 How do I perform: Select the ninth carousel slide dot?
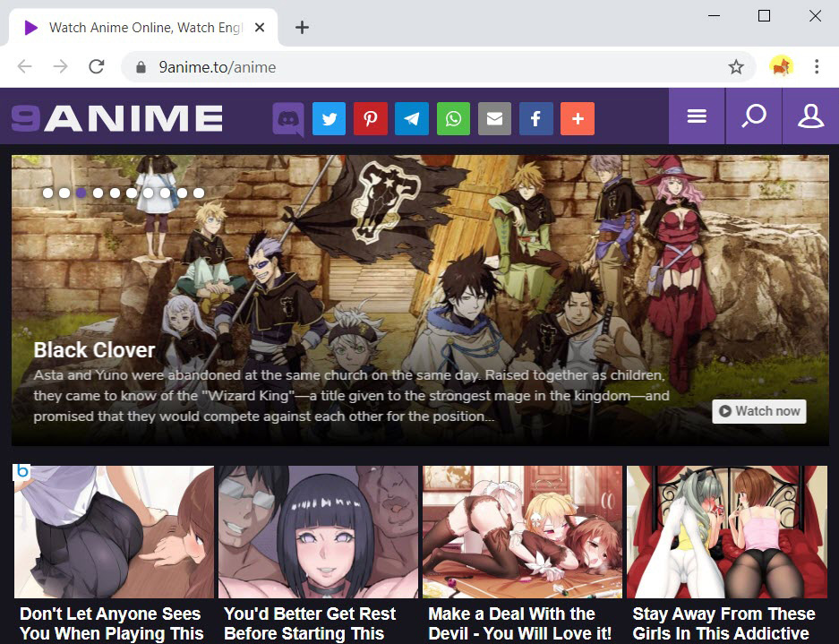182,193
